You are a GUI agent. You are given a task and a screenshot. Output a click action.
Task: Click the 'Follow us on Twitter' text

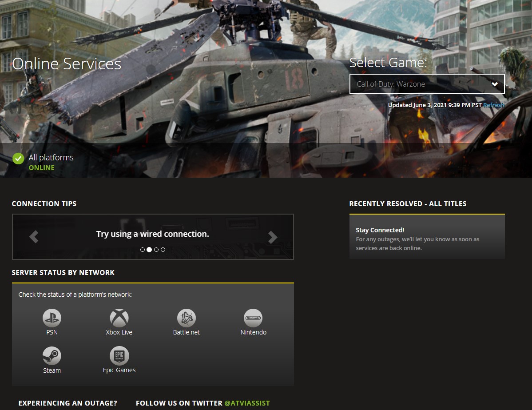click(x=179, y=403)
